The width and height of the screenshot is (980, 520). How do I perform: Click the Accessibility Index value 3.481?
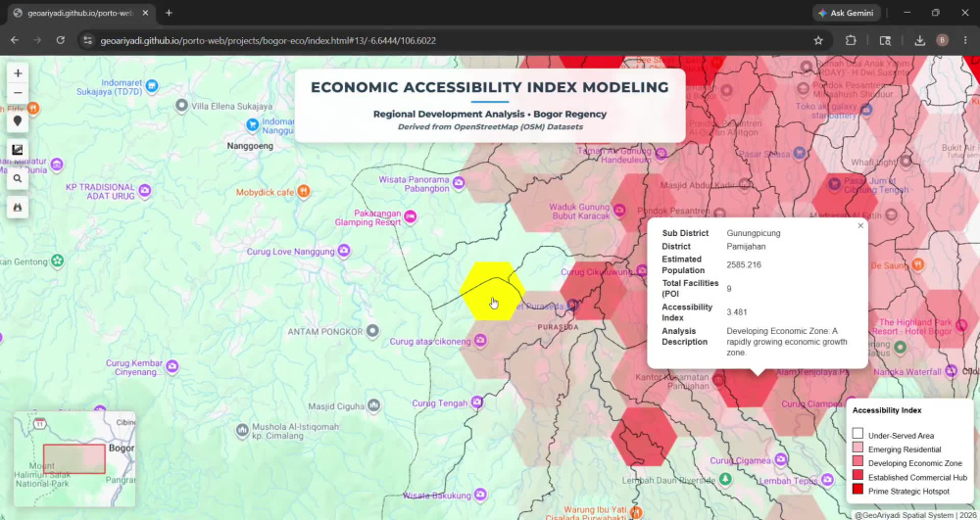point(736,312)
